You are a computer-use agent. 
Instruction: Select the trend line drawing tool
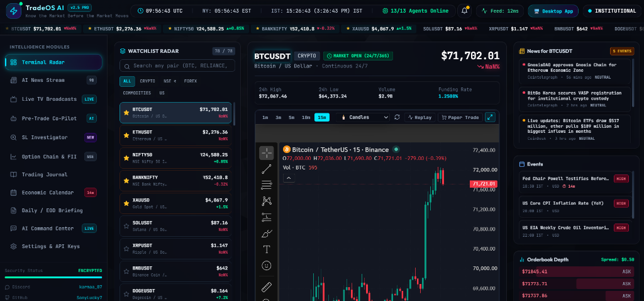267,169
